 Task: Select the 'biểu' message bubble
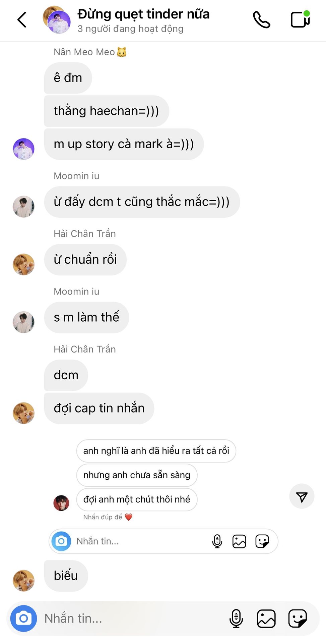point(66,576)
